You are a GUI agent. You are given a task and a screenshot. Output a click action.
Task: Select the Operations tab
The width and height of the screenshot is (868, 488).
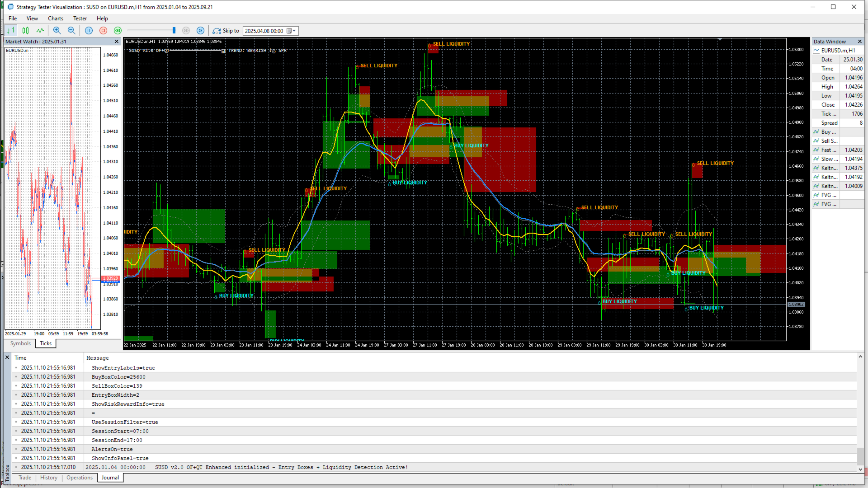[80, 478]
